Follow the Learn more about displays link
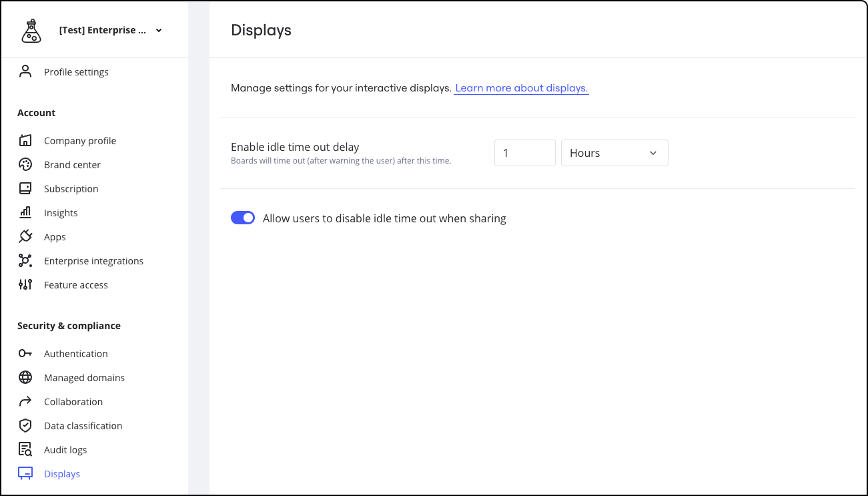The image size is (868, 496). (x=521, y=88)
